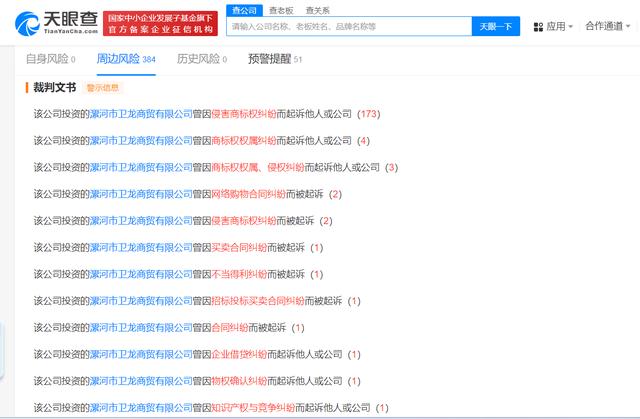Image resolution: width=640 pixels, height=419 pixels.
Task: Click 商标权权属、侵权纠纷 red case text
Action: 258,167
